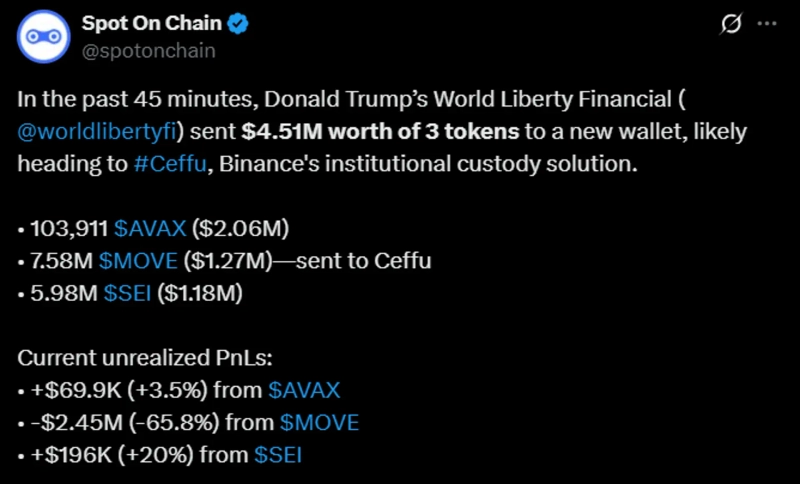Click the Spot On Chain display name
The height and width of the screenshot is (484, 800).
tap(153, 24)
